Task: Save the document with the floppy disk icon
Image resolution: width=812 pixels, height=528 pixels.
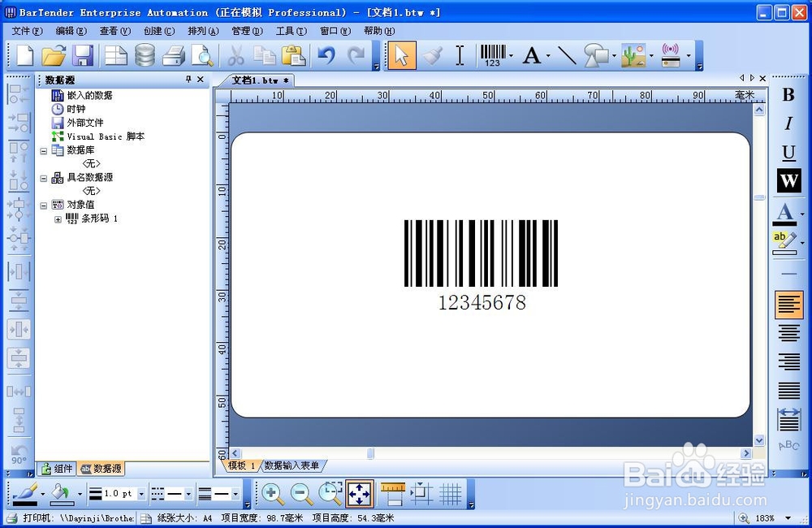Action: coord(82,55)
